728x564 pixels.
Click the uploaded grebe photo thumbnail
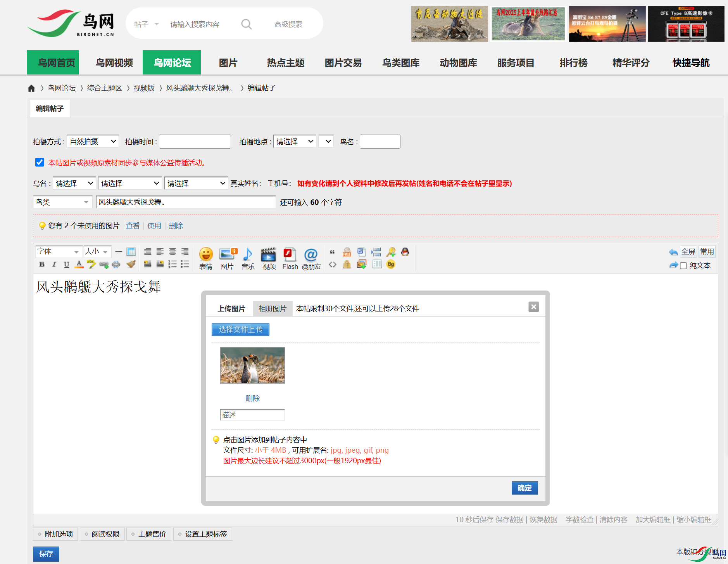[252, 365]
